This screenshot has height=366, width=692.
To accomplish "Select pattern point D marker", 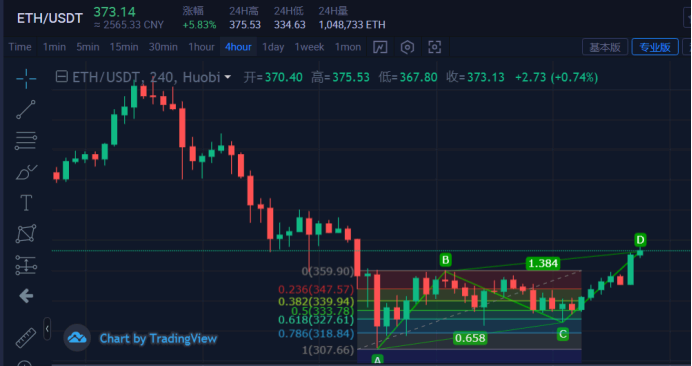I will click(x=640, y=240).
